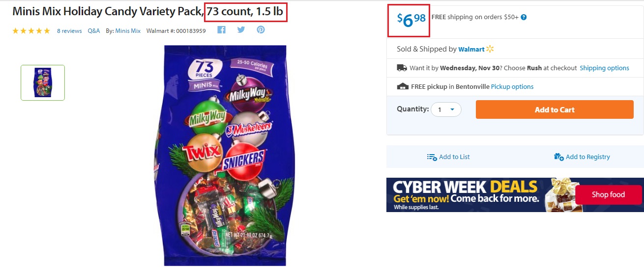Expand the Quantity dropdown
The width and height of the screenshot is (644, 270).
click(x=446, y=109)
